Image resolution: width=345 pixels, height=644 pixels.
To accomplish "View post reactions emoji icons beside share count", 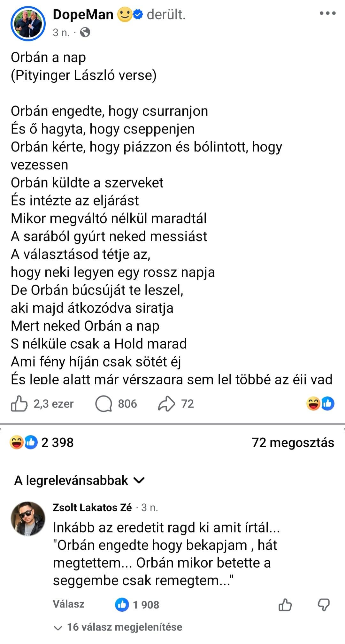I will point(320,404).
